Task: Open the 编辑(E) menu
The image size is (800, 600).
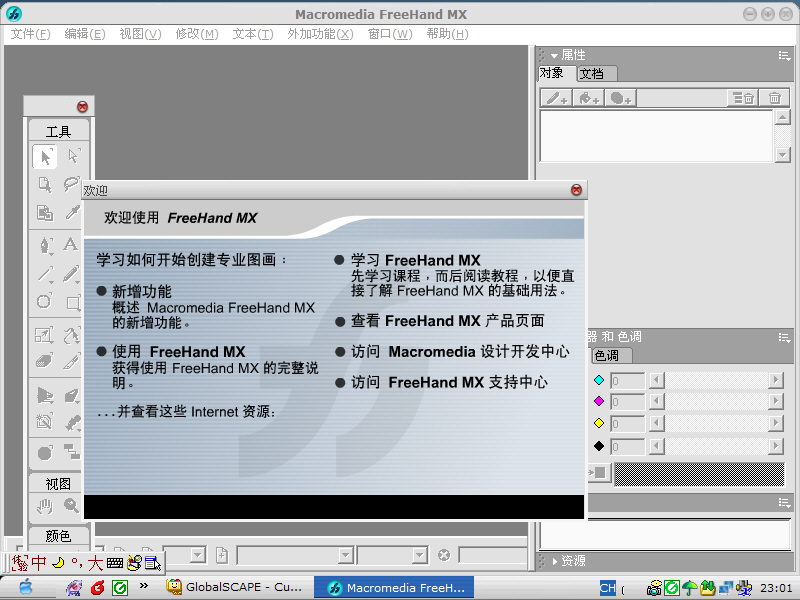Action: (x=85, y=34)
